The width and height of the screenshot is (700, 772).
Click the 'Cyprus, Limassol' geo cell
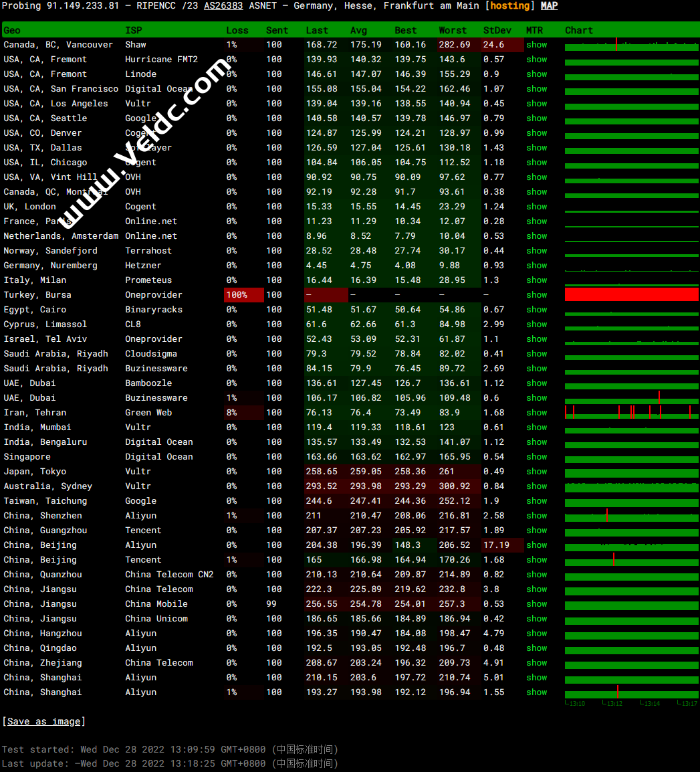click(45, 324)
